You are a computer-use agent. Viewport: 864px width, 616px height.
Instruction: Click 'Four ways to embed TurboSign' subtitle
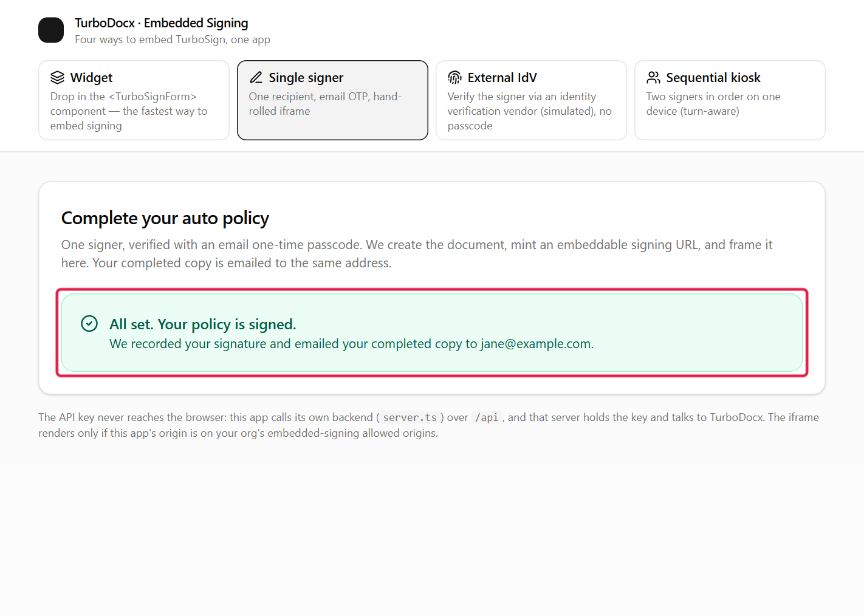[173, 39]
